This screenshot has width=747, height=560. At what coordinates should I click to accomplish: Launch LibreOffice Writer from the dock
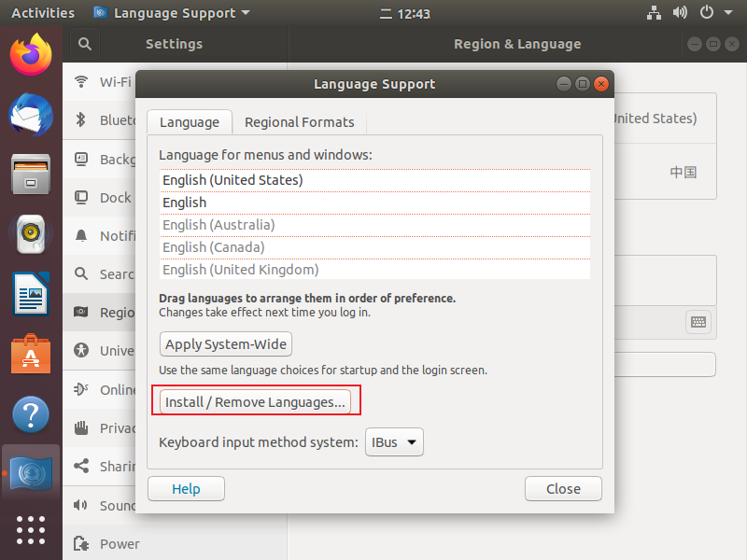point(31,294)
